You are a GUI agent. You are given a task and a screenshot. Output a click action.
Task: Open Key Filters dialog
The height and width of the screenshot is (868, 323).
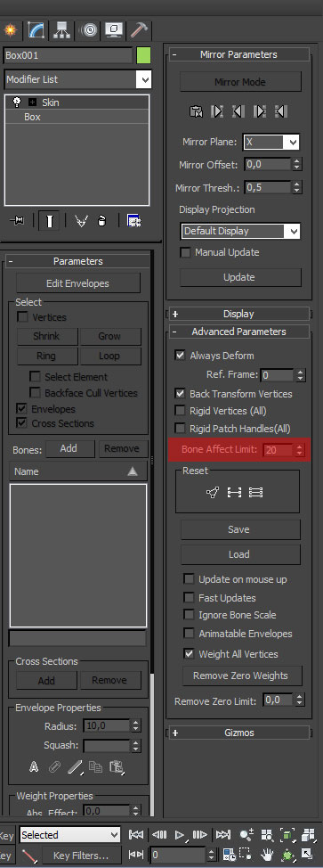[81, 856]
